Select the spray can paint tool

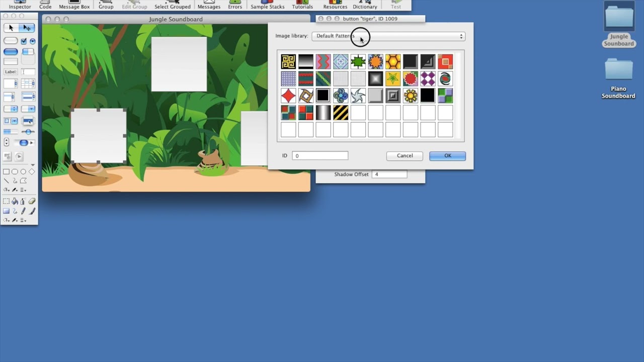(x=23, y=201)
